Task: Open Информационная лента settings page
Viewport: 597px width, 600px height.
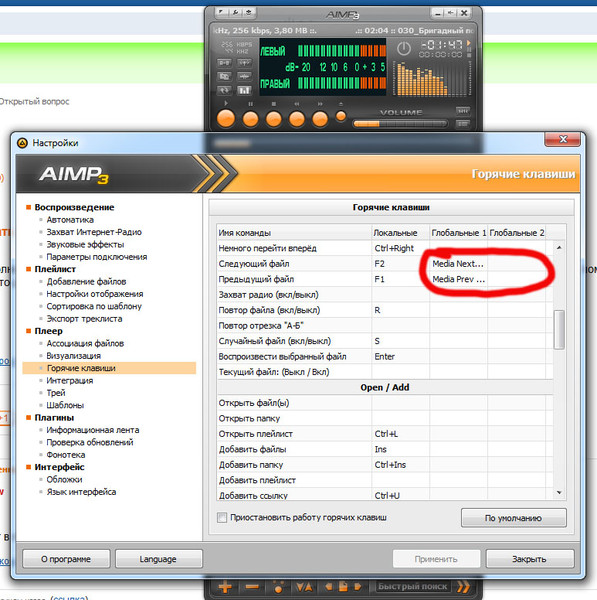Action: pyautogui.click(x=93, y=430)
